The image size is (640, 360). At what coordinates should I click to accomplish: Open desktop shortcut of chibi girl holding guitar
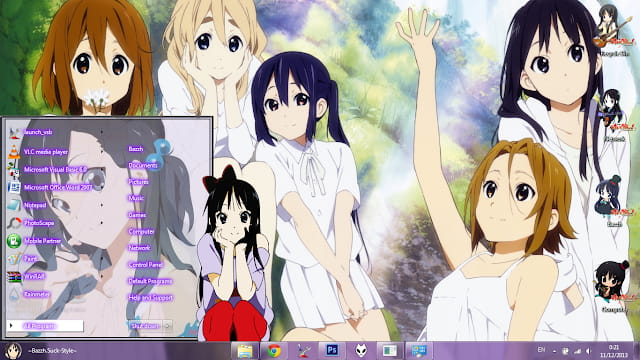coord(613,30)
